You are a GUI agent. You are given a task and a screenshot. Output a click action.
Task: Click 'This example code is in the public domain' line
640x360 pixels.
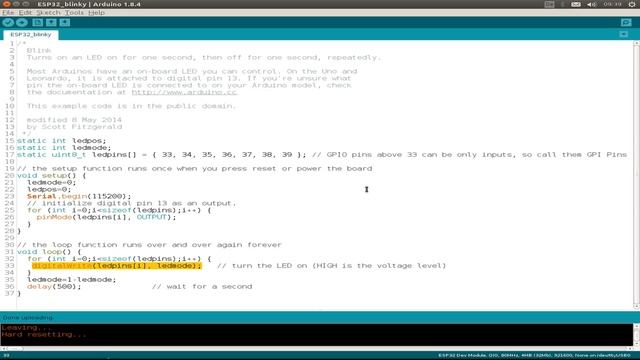pyautogui.click(x=131, y=106)
